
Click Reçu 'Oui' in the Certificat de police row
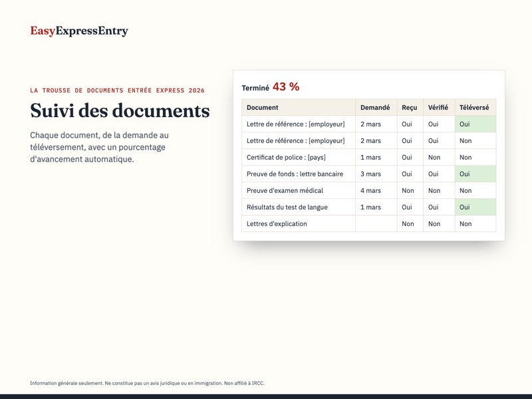[x=410, y=157]
